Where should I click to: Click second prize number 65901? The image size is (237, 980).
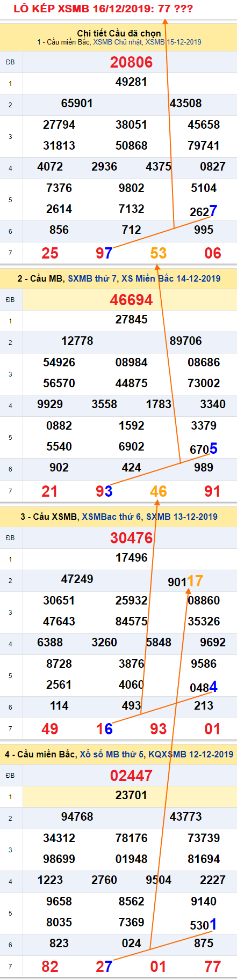click(77, 103)
